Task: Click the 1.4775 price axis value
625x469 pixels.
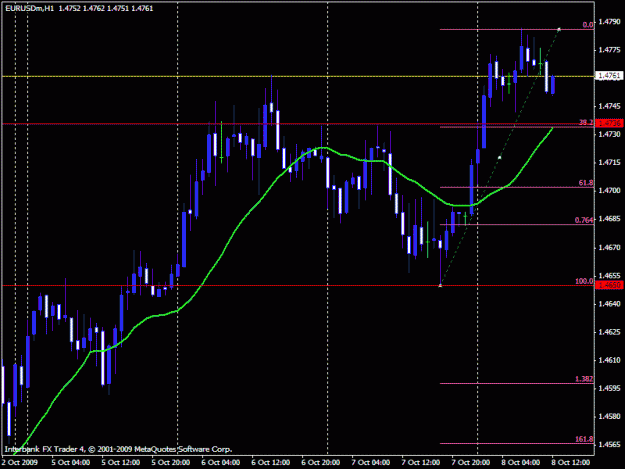Action: point(609,50)
